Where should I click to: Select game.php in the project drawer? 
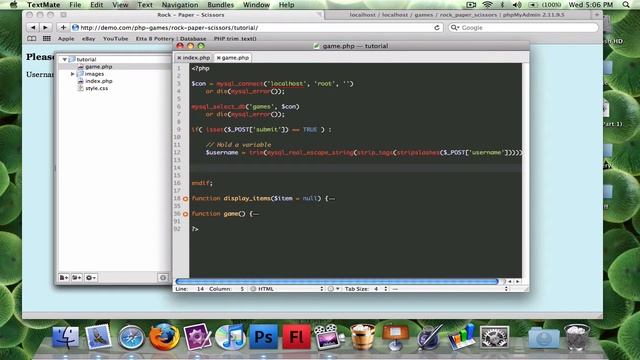pyautogui.click(x=98, y=67)
